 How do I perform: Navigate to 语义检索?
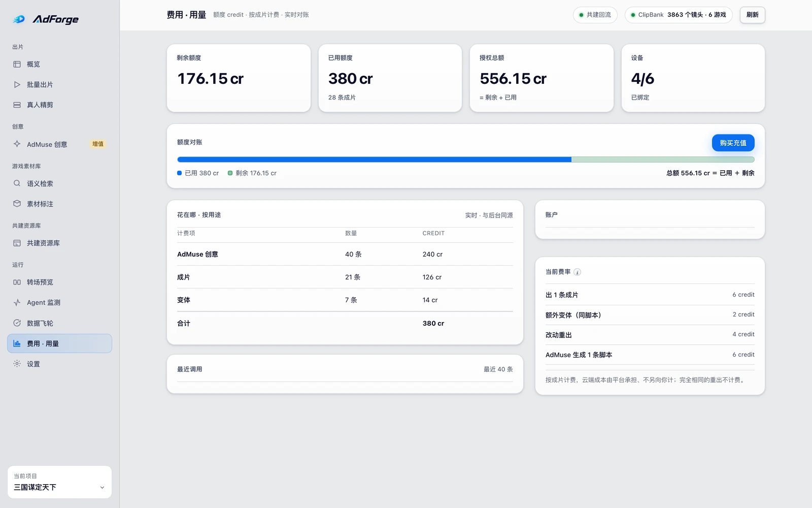pyautogui.click(x=59, y=183)
